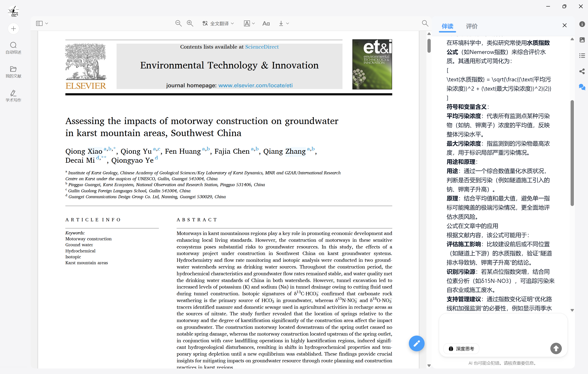Toggle 深度思考 deep thinking mode

pyautogui.click(x=461, y=349)
